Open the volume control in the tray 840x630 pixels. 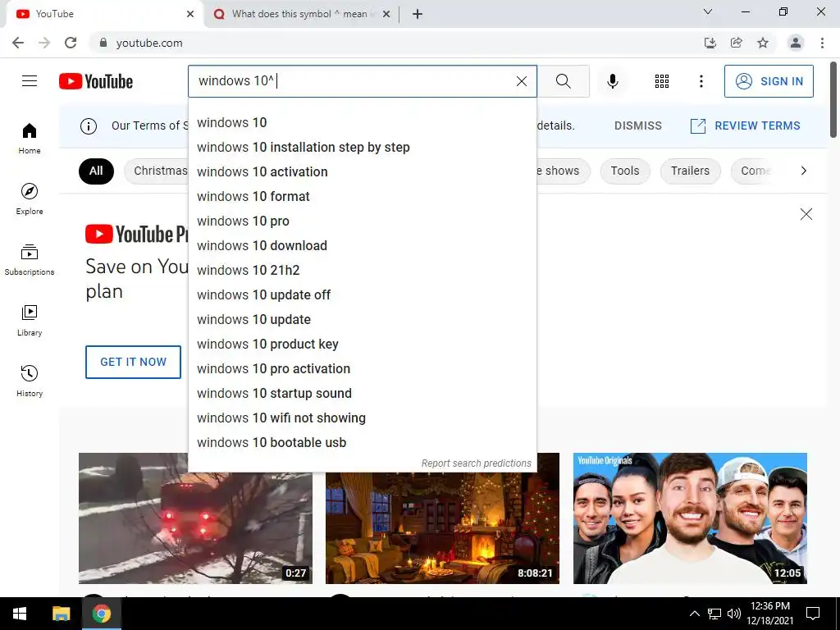pyautogui.click(x=734, y=614)
